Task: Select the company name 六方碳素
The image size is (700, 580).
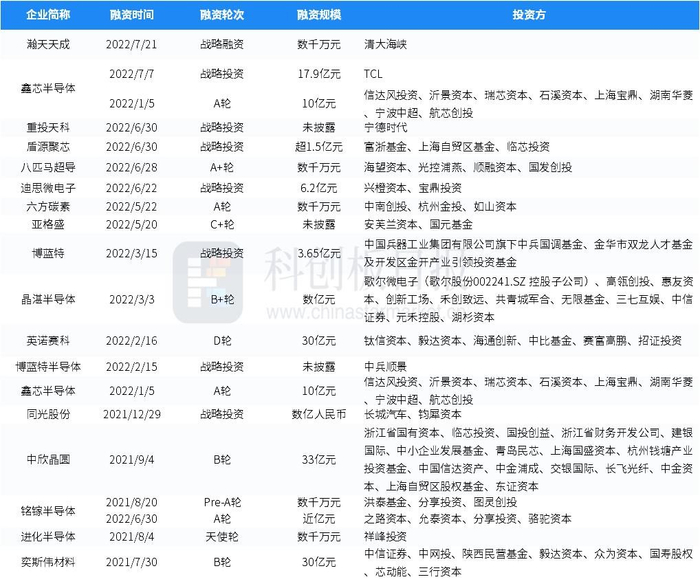Action: (x=48, y=207)
